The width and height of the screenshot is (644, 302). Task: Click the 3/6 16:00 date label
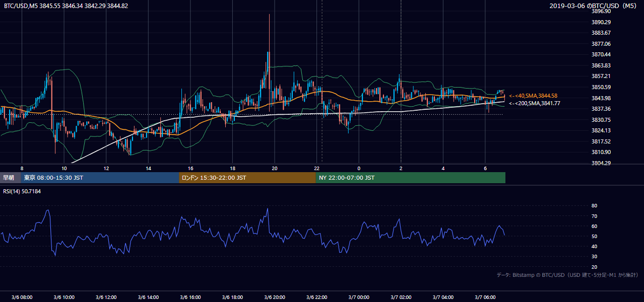(x=190, y=297)
